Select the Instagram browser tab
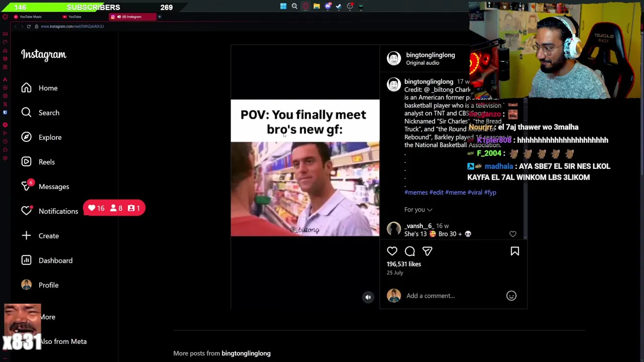The image size is (644, 362). 132,17
